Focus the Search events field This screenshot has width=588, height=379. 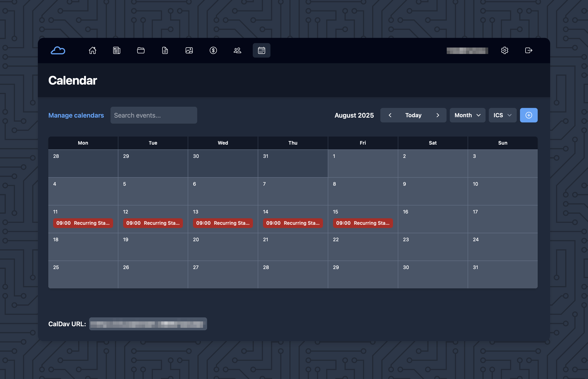click(x=154, y=115)
